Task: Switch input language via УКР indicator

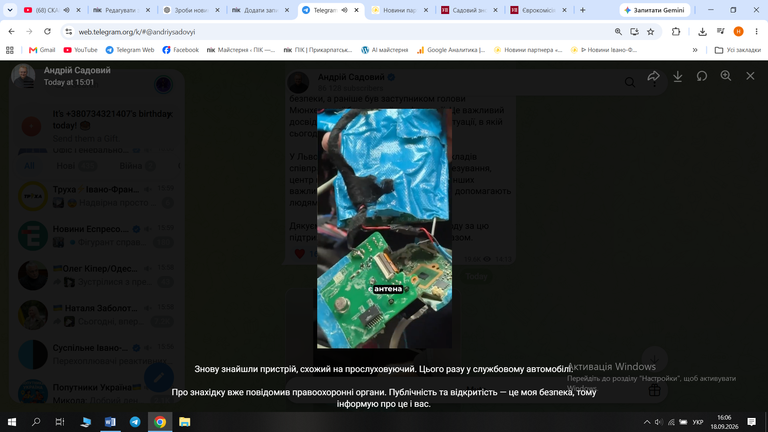Action: click(x=698, y=422)
